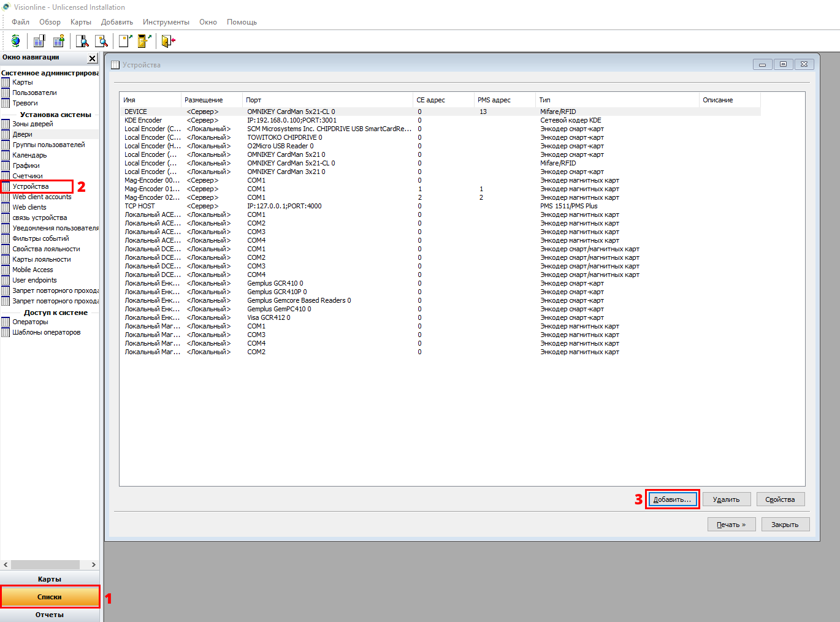Click the exit door toolbar icon
This screenshot has height=622, width=840.
pyautogui.click(x=168, y=41)
